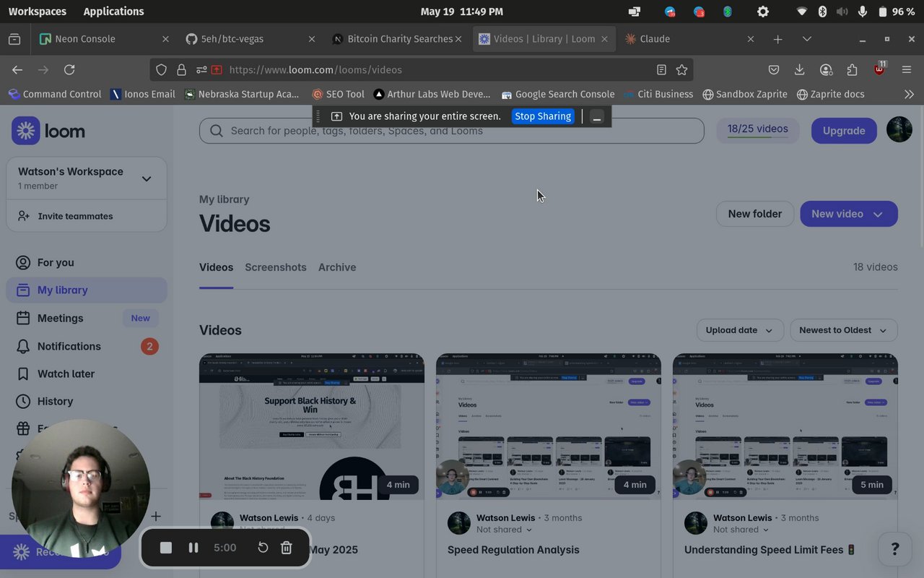The width and height of the screenshot is (924, 578).
Task: Open For you in the sidebar
Action: click(87, 262)
